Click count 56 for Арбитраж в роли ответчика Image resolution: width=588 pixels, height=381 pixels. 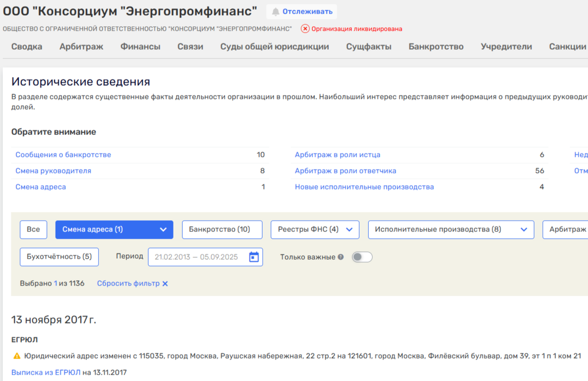540,171
